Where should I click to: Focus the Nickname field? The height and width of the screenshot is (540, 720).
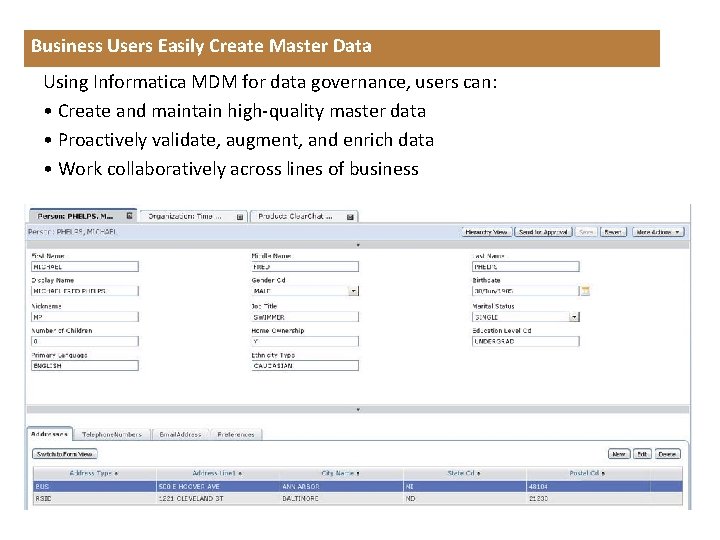tap(85, 317)
